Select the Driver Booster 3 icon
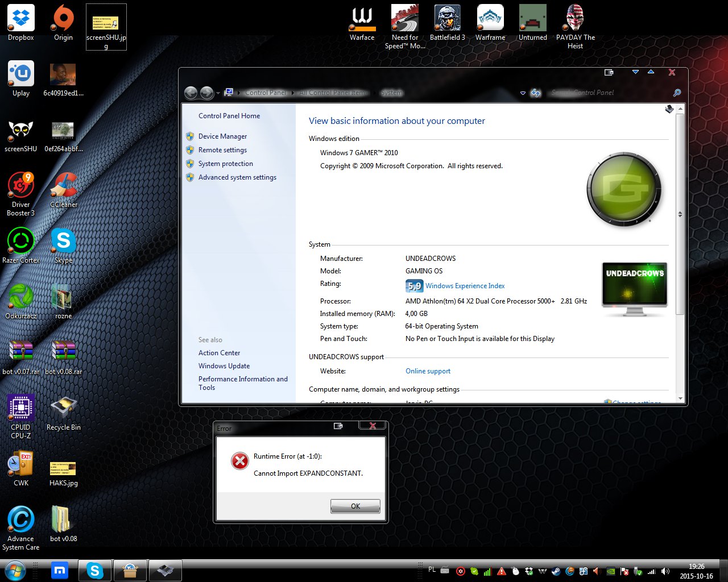 (x=21, y=194)
